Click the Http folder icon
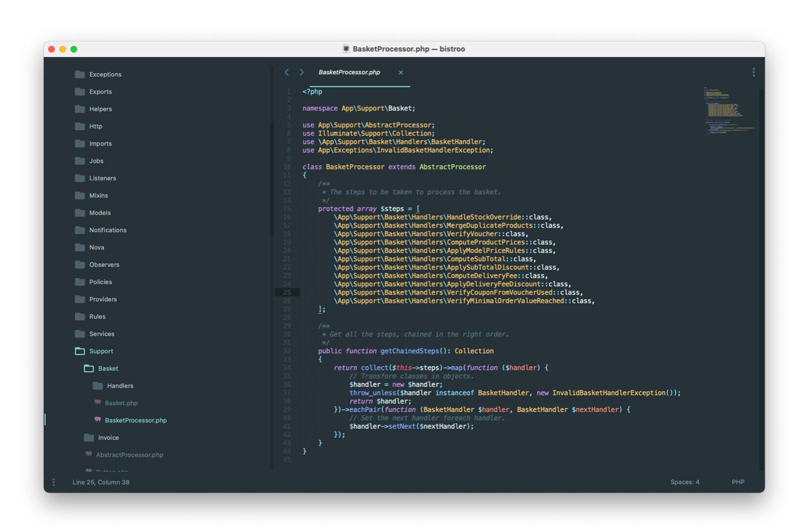Image resolution: width=812 pixels, height=526 pixels. (x=80, y=126)
